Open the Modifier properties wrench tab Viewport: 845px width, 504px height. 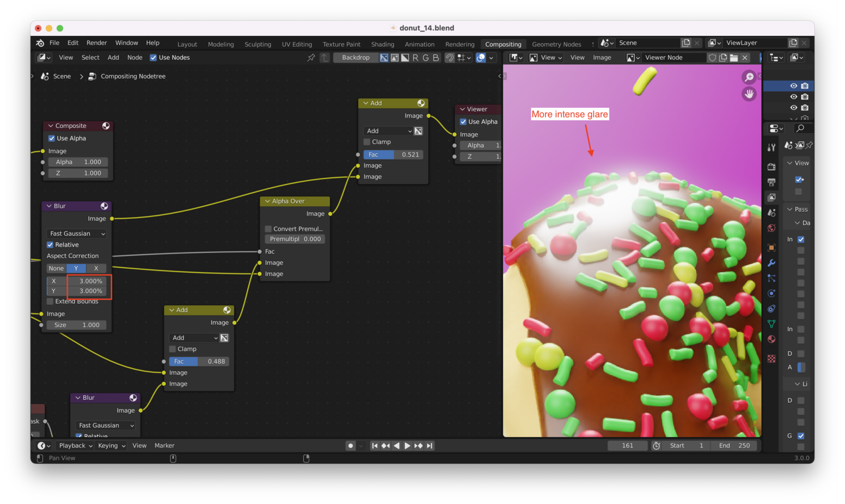[771, 263]
